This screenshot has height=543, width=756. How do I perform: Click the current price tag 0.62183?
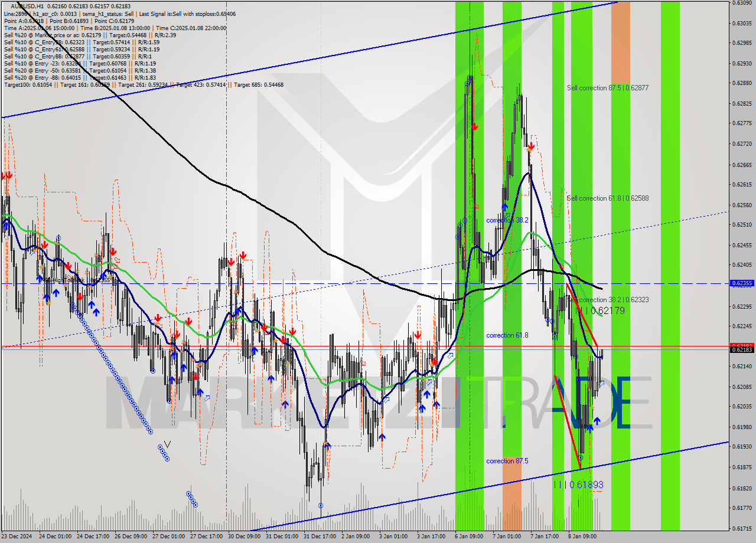(x=742, y=350)
